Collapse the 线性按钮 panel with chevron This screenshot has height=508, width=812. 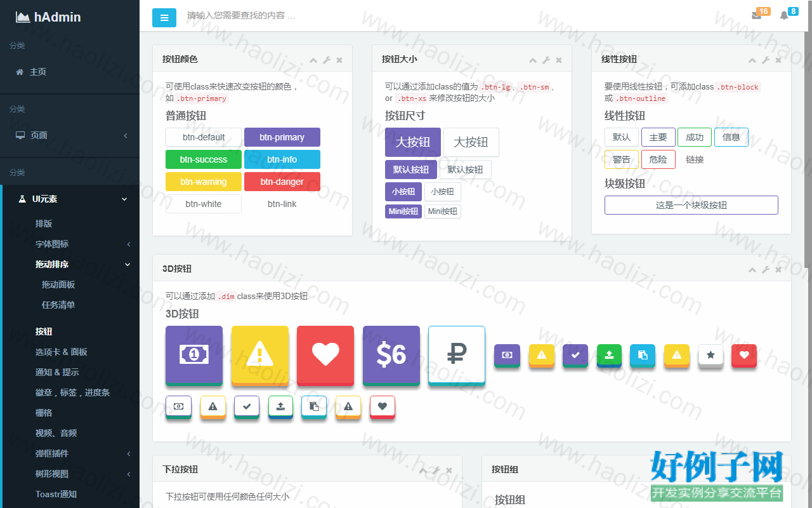tap(752, 60)
